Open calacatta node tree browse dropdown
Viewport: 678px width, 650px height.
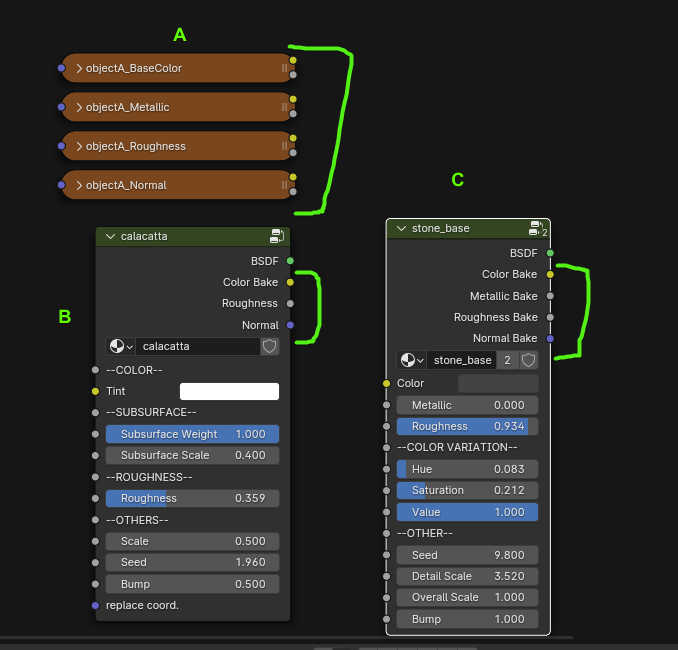pyautogui.click(x=121, y=346)
